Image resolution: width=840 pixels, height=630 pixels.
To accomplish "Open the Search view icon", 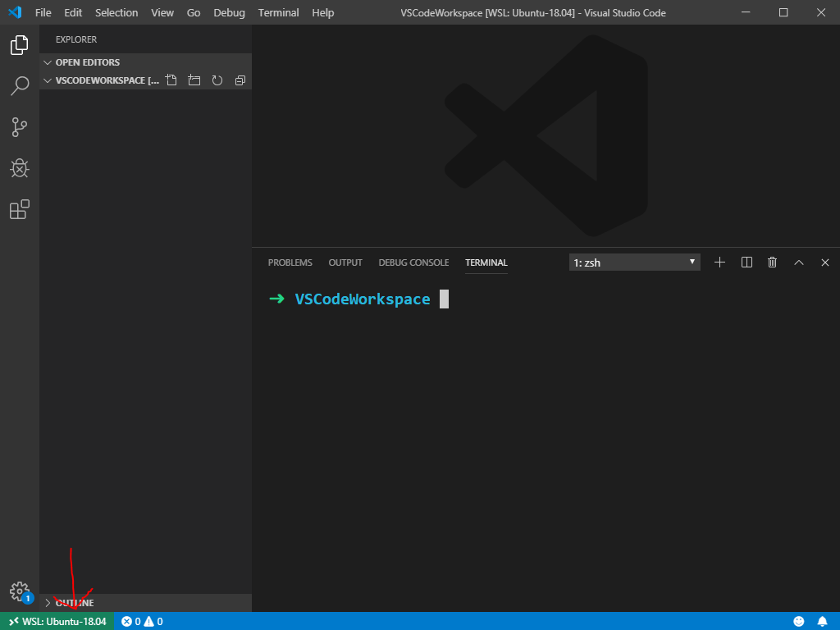I will point(20,85).
